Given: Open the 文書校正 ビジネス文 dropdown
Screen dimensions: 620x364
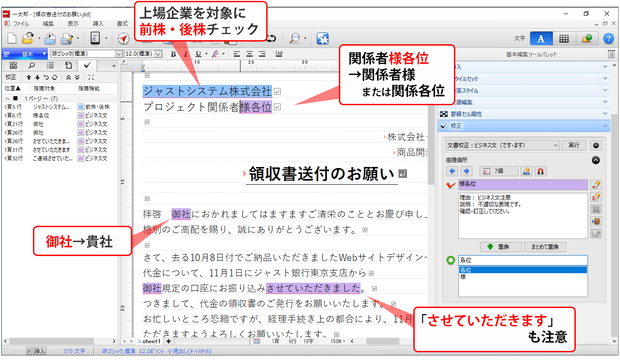Looking at the screenshot, I should pyautogui.click(x=503, y=145).
